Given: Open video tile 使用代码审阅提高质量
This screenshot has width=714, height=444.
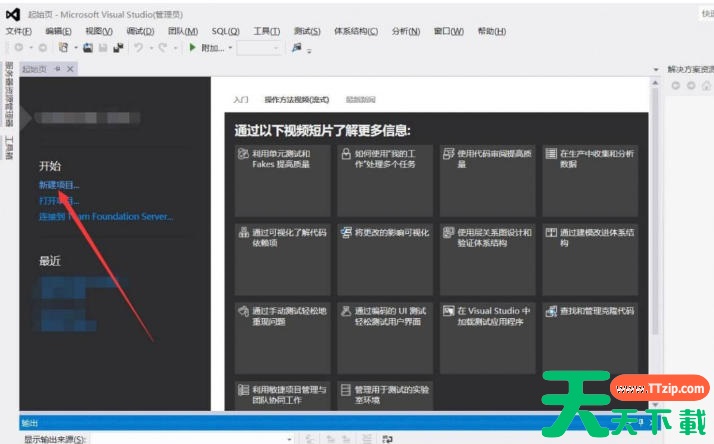Looking at the screenshot, I should (x=487, y=181).
